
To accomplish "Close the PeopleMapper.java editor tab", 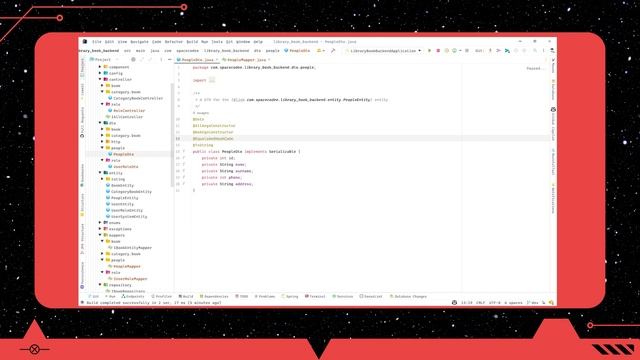I will tap(269, 60).
